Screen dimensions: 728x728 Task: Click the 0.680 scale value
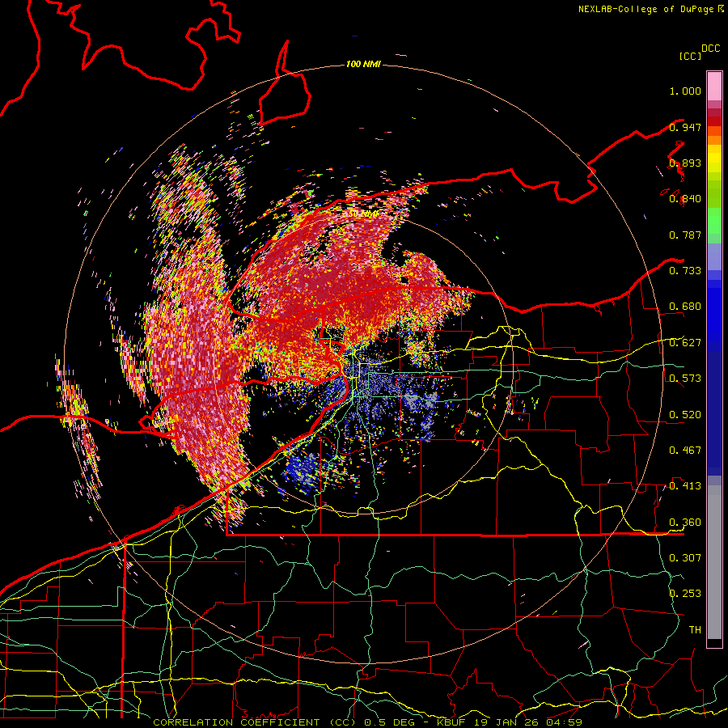685,307
